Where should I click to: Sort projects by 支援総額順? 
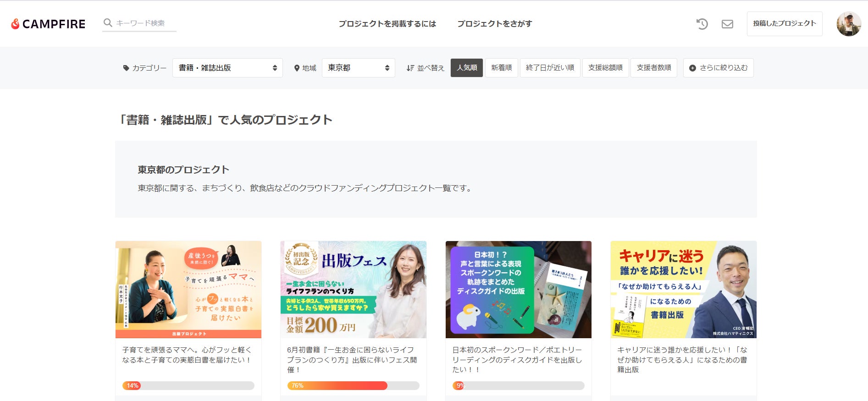click(x=605, y=68)
